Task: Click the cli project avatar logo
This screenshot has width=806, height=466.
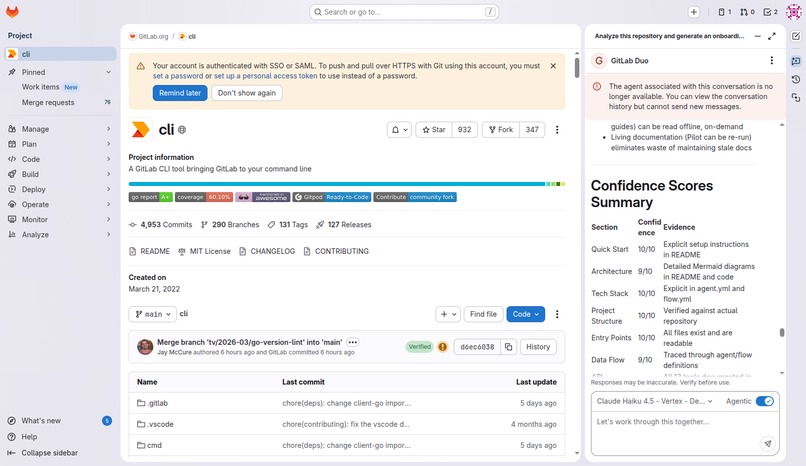Action: [x=140, y=129]
